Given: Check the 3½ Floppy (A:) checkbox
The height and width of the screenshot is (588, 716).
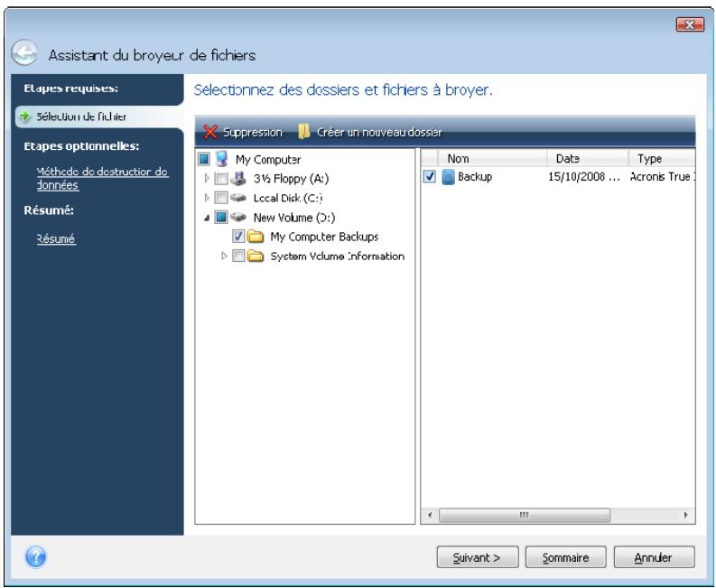Looking at the screenshot, I should (221, 178).
